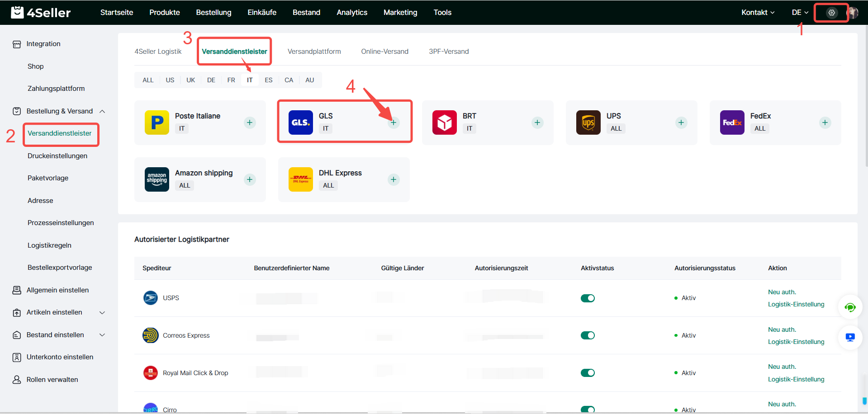The width and height of the screenshot is (868, 414).
Task: Disable the Correos Express active switch
Action: (588, 335)
